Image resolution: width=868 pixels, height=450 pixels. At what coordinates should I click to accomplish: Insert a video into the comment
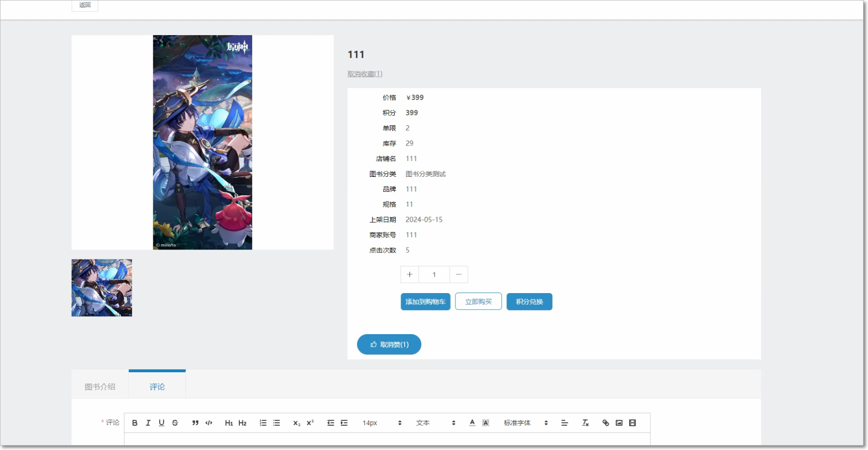click(632, 423)
